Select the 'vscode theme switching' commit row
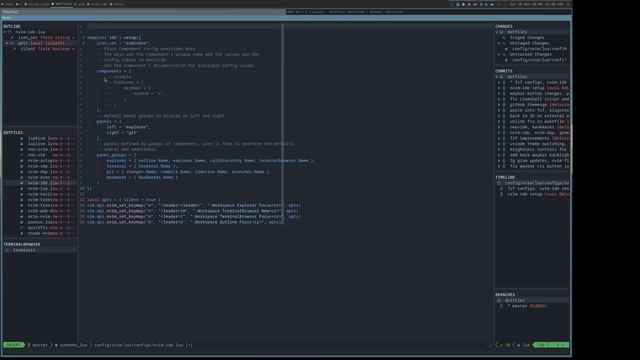Screen dimensions: 640x360 point(533,144)
